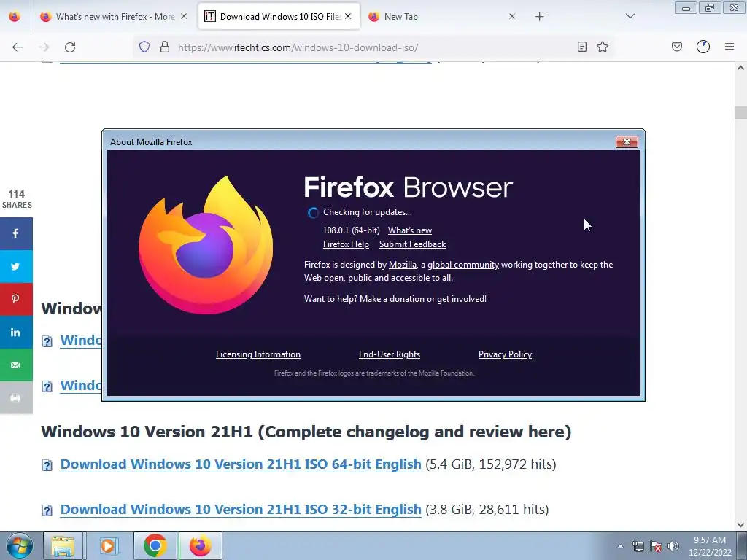
Task: Open Privacy Policy link
Action: coord(505,354)
